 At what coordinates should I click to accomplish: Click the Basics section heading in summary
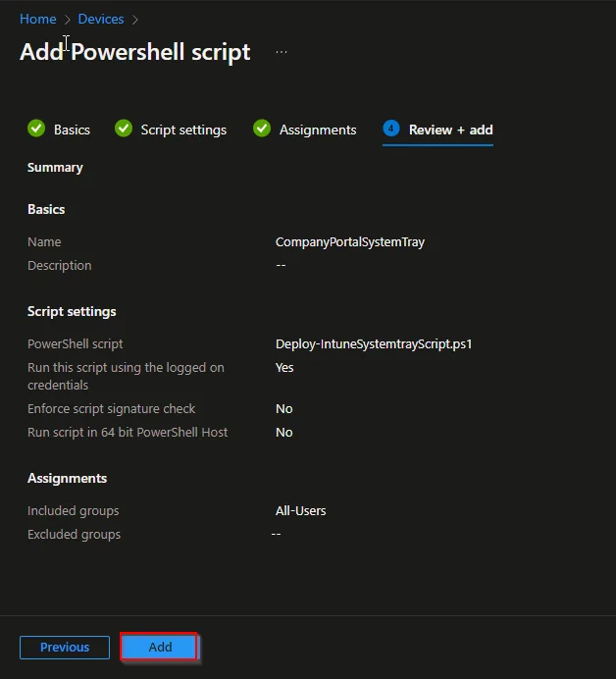pos(46,210)
